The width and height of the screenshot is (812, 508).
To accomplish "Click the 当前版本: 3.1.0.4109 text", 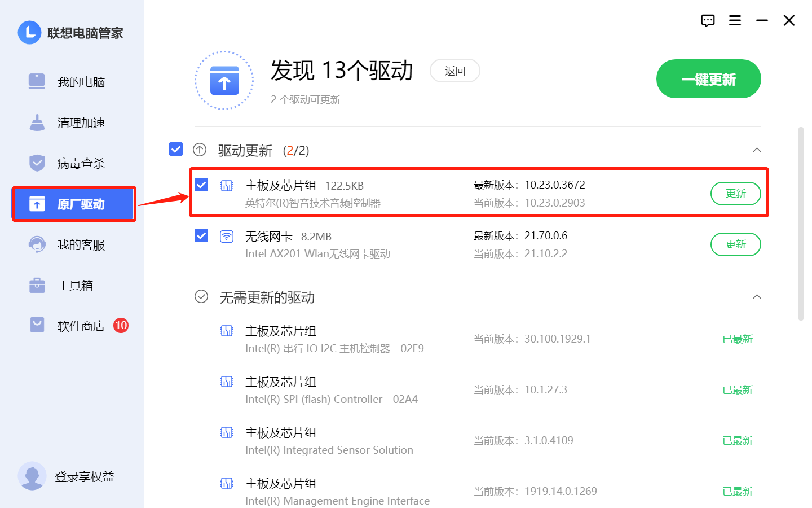I will (x=523, y=441).
